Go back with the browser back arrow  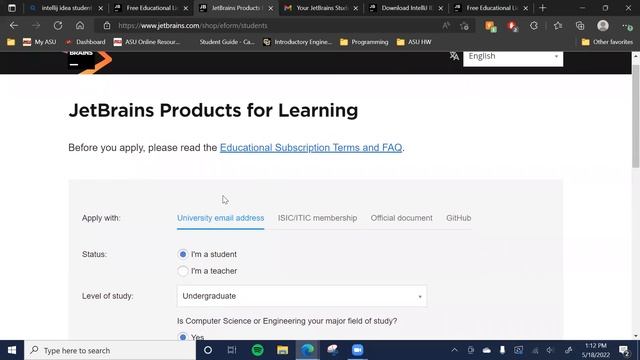coord(14,26)
